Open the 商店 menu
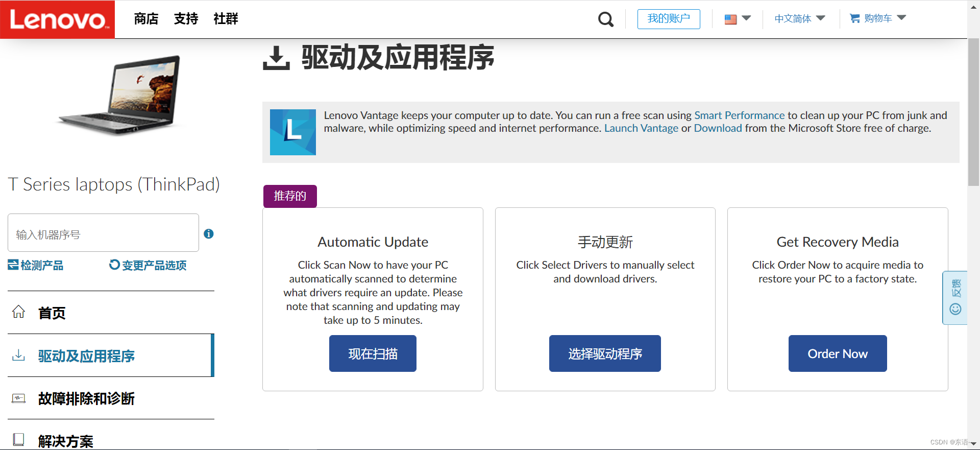980x450 pixels. [146, 19]
